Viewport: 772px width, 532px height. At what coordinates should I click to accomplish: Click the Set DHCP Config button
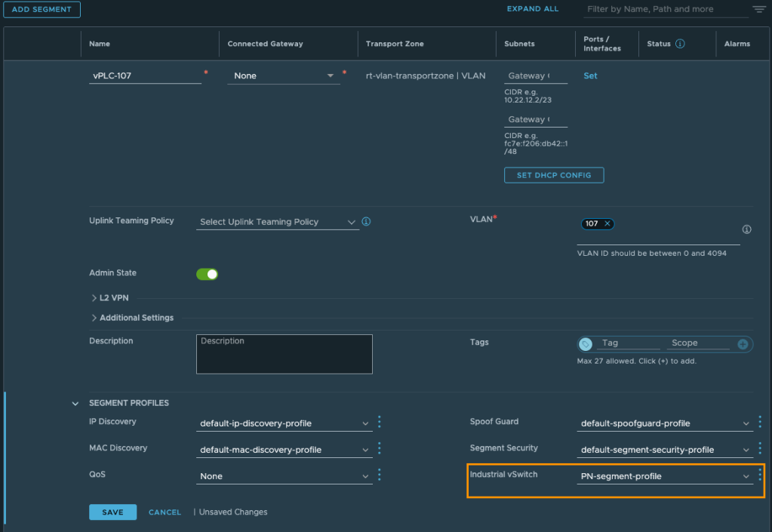click(x=554, y=175)
